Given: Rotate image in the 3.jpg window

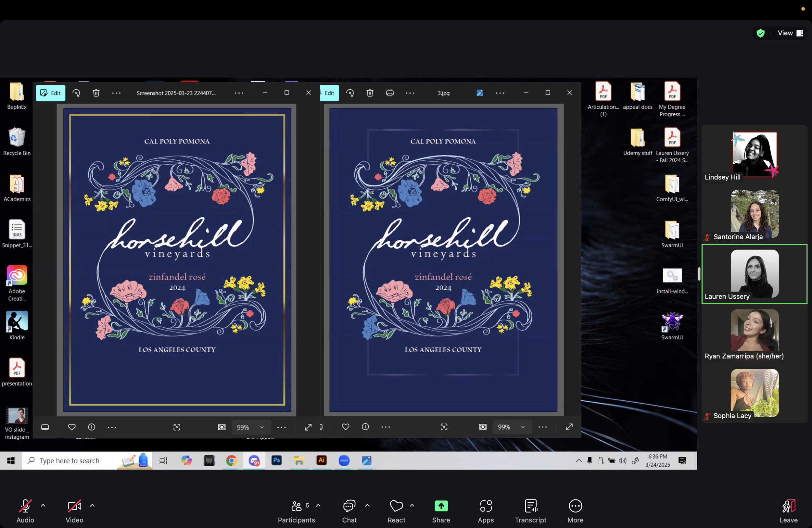Looking at the screenshot, I should pyautogui.click(x=350, y=93).
